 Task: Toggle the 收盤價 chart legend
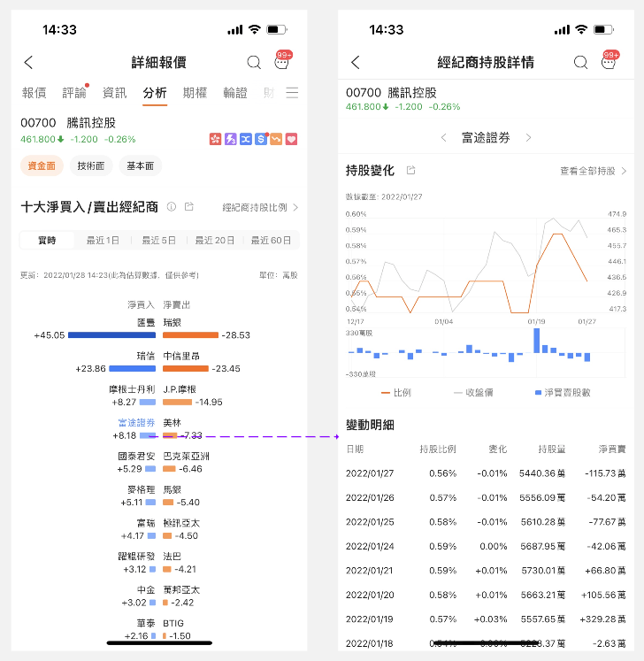tap(473, 393)
